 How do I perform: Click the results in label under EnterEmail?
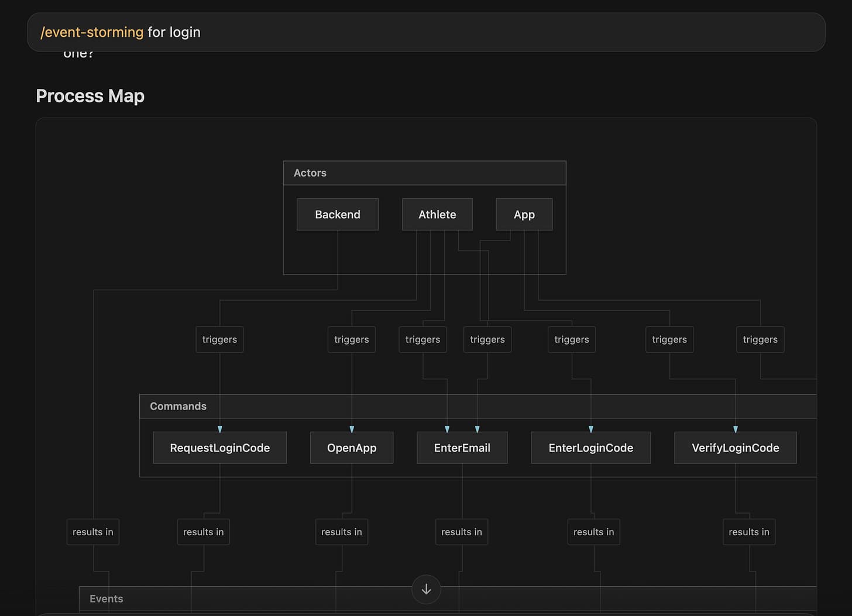462,532
